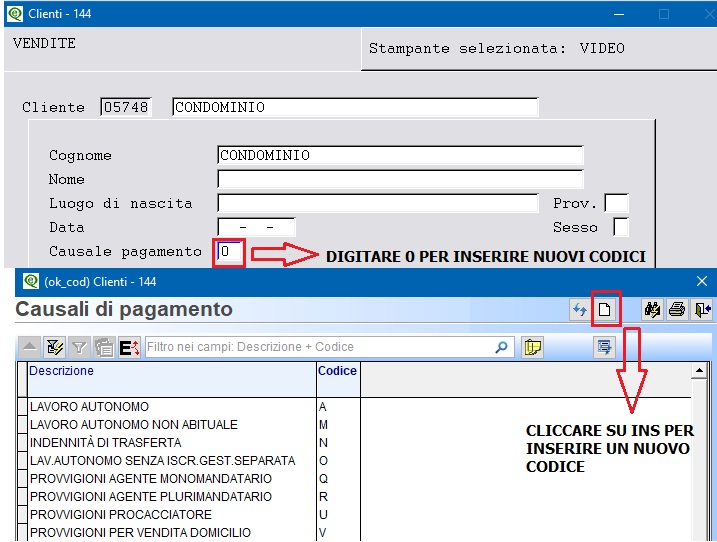Click the grey stacked pages icon

[104, 348]
